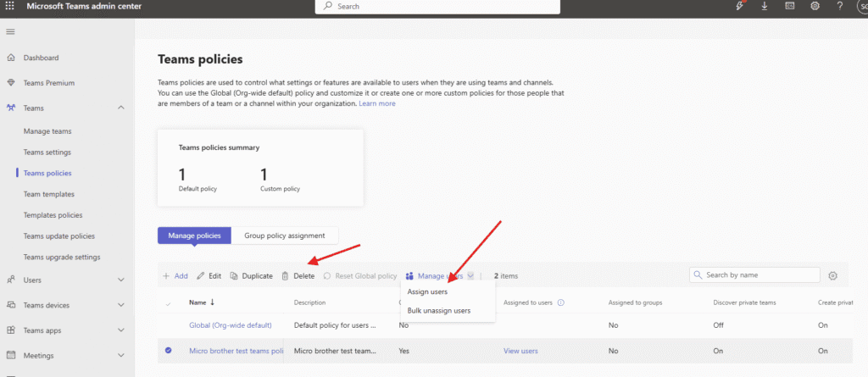The width and height of the screenshot is (868, 377).
Task: Click the Search by name field
Action: click(x=759, y=274)
